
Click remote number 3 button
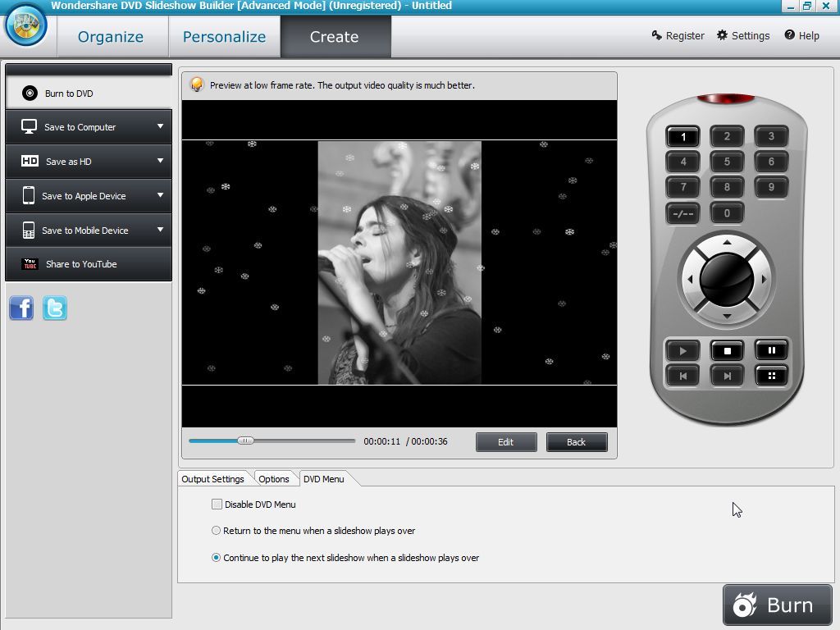tap(771, 136)
